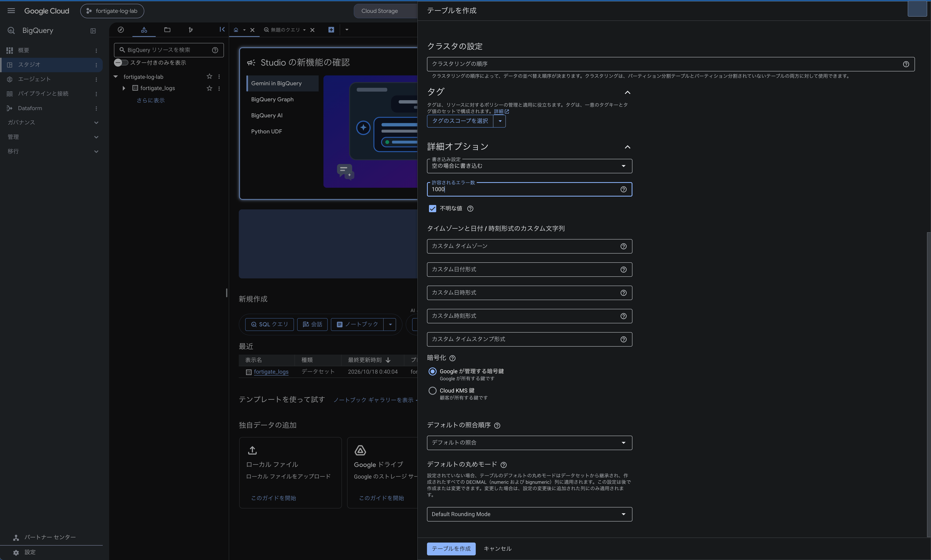
Task: Open Dataform in the sidebar
Action: (30, 108)
